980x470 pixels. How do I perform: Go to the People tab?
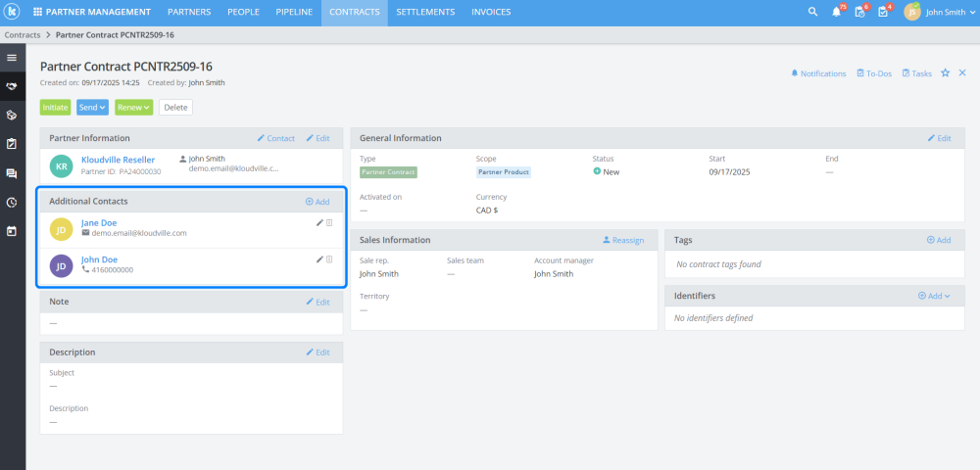[243, 12]
